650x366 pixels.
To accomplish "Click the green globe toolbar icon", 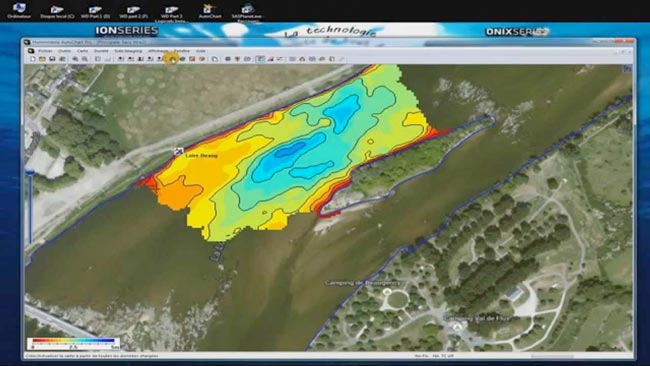I will (183, 59).
